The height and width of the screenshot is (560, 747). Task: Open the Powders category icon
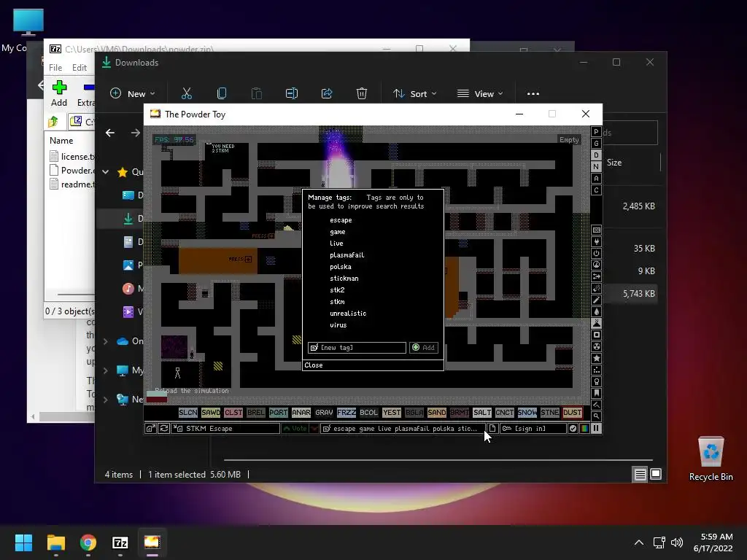[x=596, y=323]
